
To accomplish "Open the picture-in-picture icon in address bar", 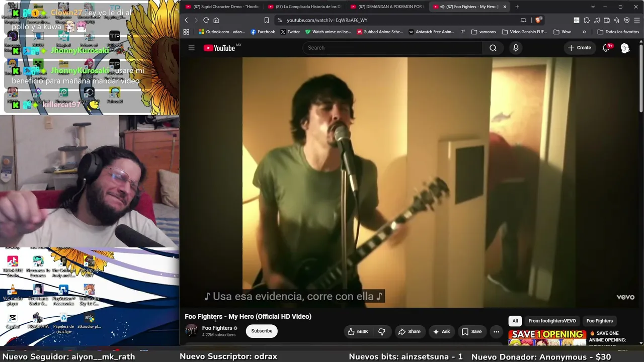I will pos(523,20).
